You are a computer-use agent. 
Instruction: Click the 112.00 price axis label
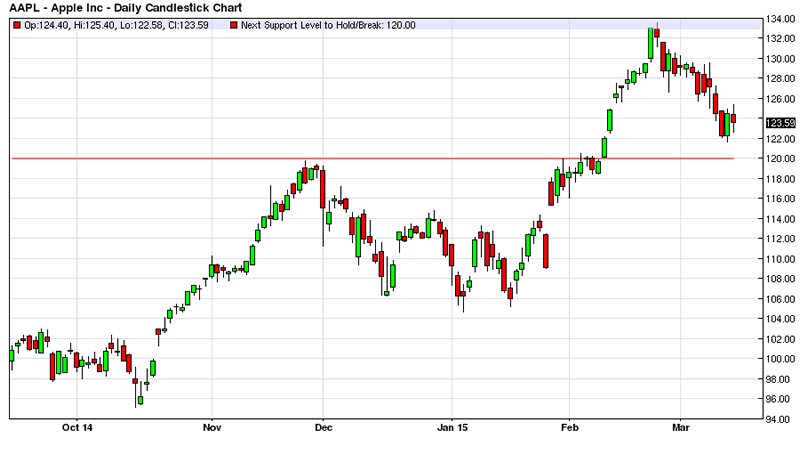tap(780, 239)
